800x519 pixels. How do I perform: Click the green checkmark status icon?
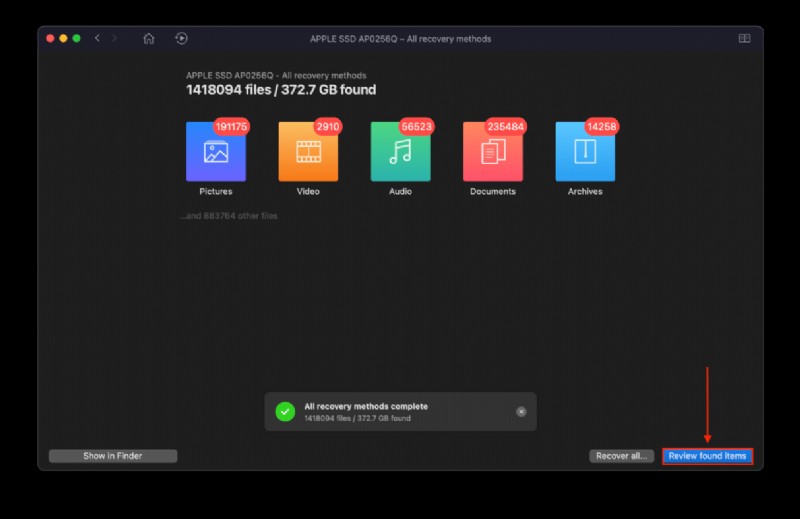(x=285, y=411)
